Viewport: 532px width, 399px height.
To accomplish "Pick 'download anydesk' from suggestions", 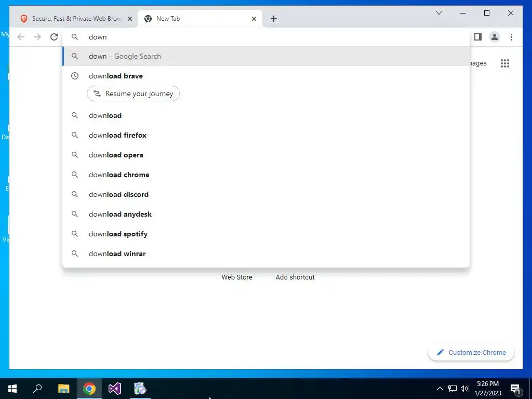I will pyautogui.click(x=267, y=214).
